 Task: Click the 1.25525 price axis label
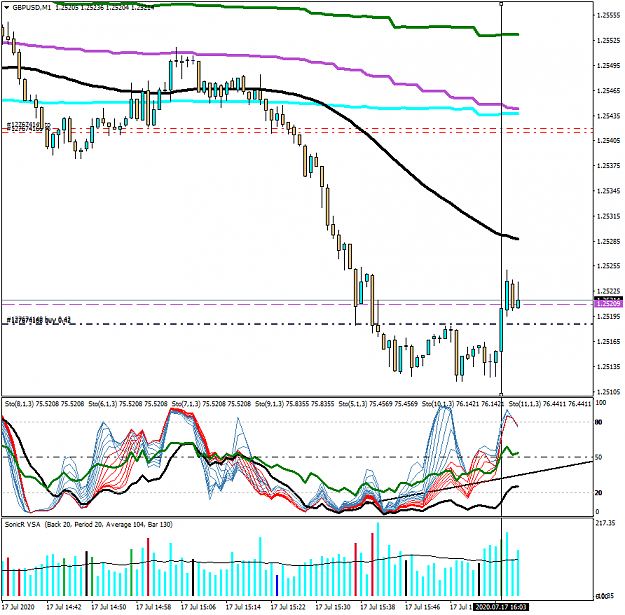point(609,40)
